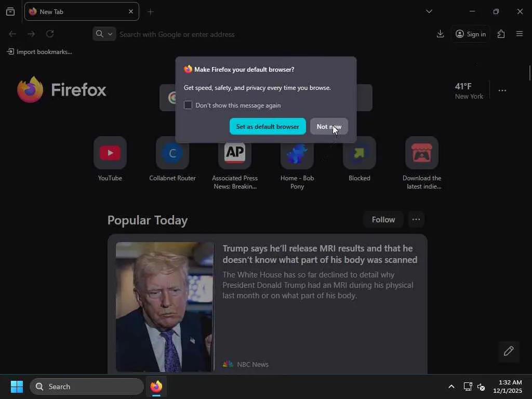Click Import bookmarks... in bookmarks toolbar
The image size is (532, 399).
coord(39,52)
